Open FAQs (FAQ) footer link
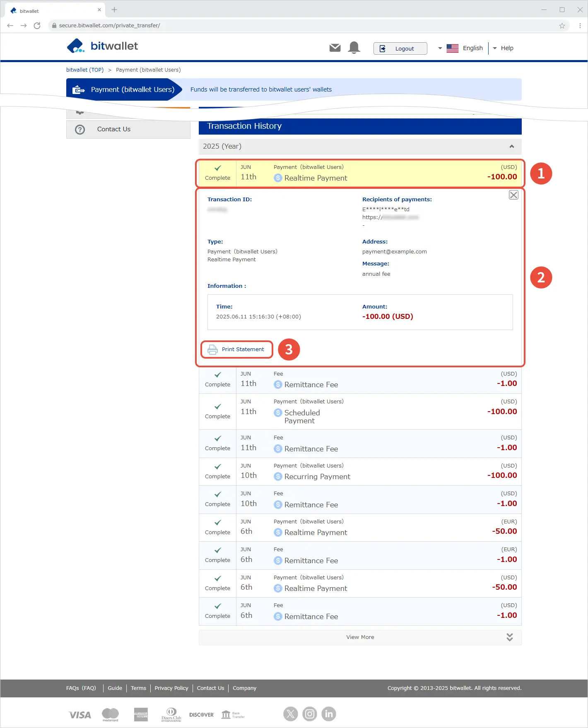Image resolution: width=588 pixels, height=728 pixels. coord(81,688)
